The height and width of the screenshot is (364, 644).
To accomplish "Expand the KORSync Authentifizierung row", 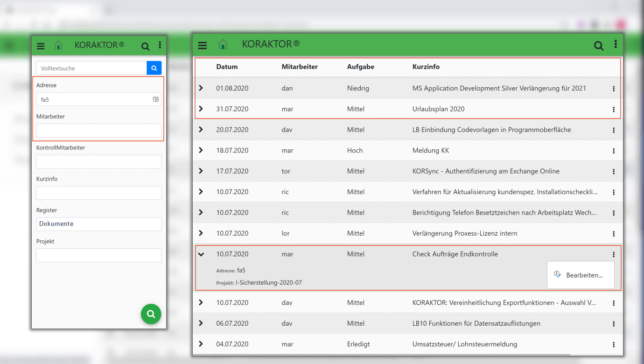I will pos(201,171).
